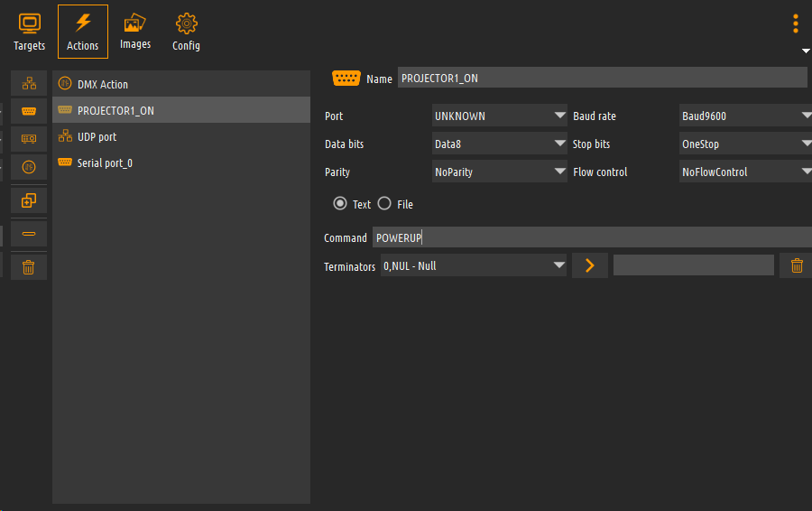This screenshot has height=511, width=812.
Task: Click the minus remove icon in sidebar
Action: (x=29, y=234)
